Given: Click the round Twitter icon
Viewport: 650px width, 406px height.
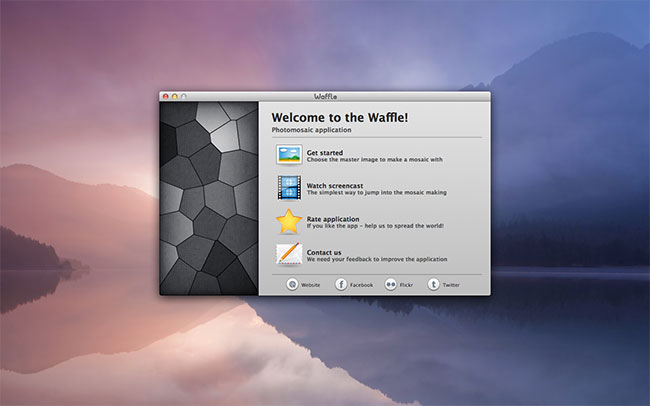Looking at the screenshot, I should (433, 285).
